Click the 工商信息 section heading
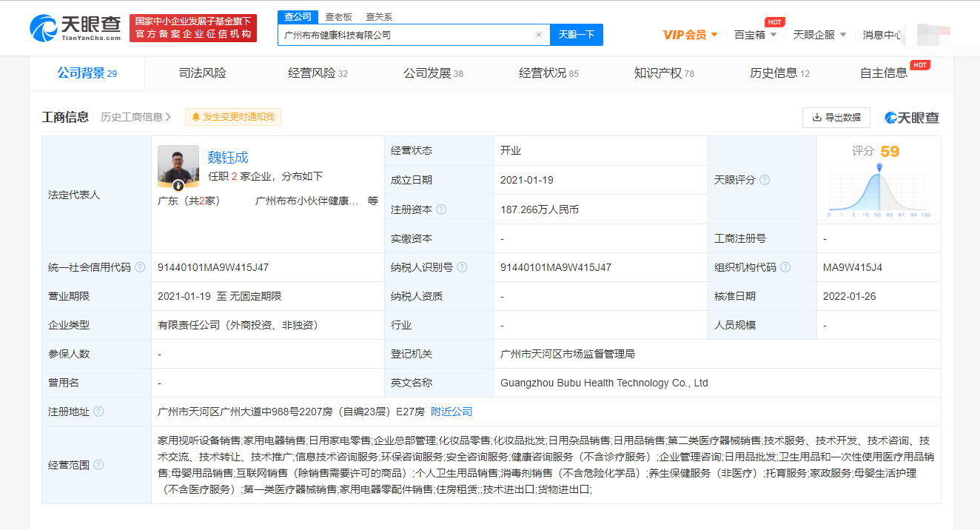 tap(65, 117)
